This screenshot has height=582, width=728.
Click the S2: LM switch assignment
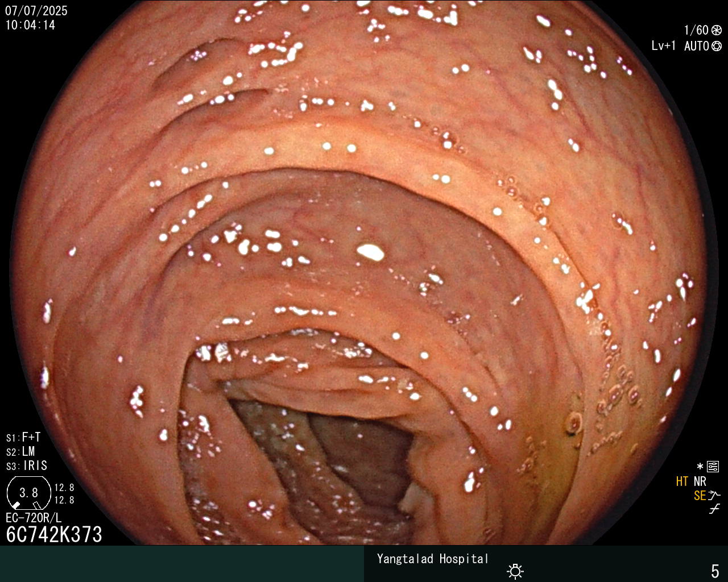[x=20, y=451]
